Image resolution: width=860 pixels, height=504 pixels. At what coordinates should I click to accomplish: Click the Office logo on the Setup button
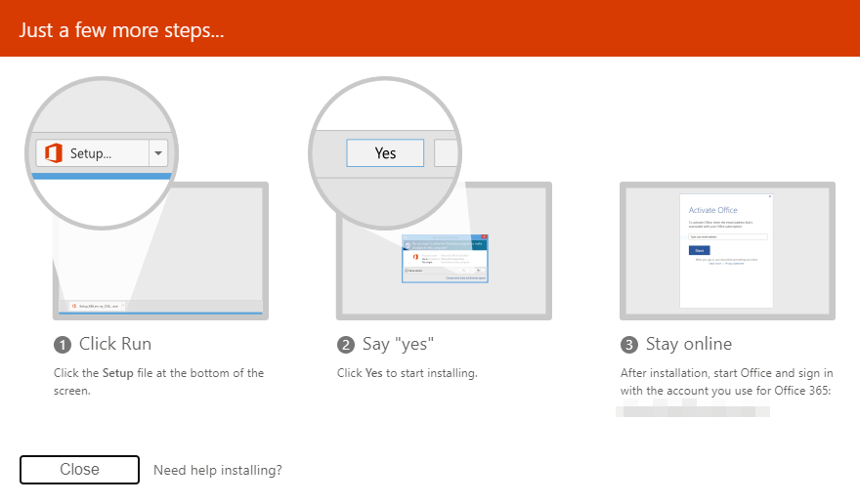point(54,153)
